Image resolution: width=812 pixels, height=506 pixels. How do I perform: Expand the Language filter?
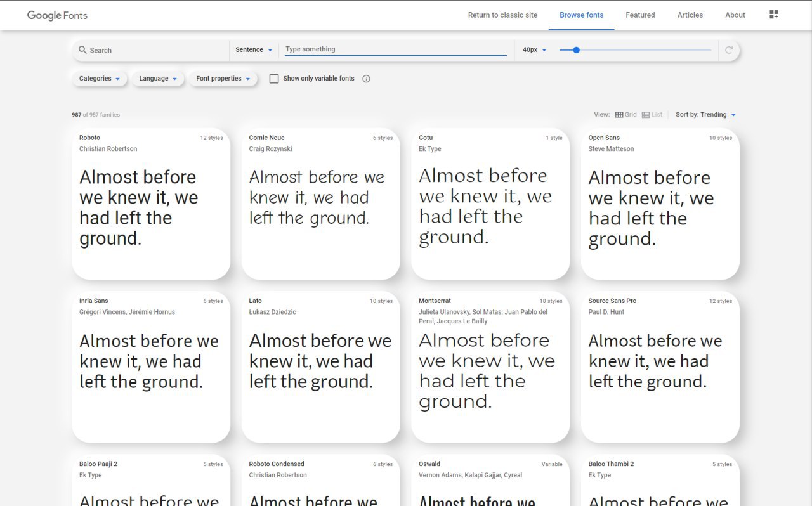(158, 79)
